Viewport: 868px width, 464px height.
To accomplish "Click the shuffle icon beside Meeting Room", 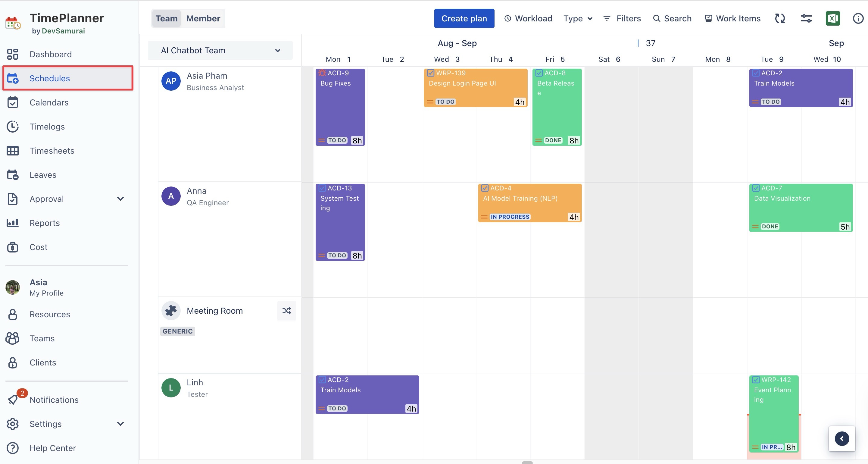I will [286, 311].
